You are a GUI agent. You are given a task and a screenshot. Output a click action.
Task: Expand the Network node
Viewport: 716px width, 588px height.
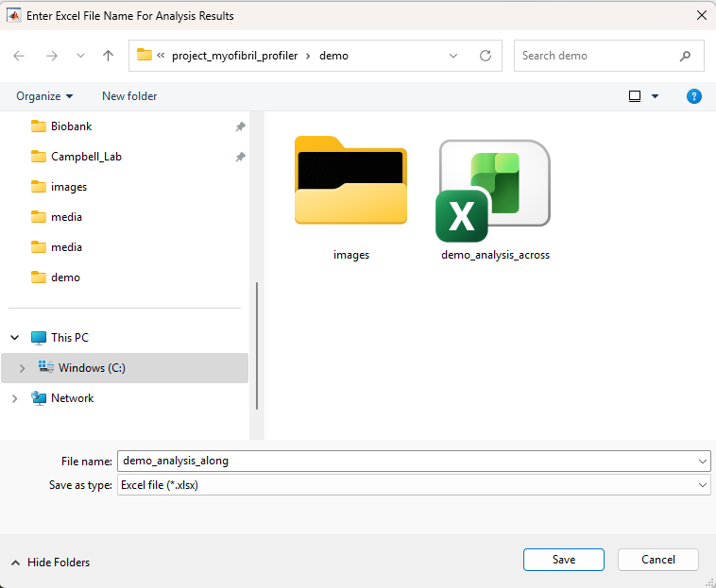pyautogui.click(x=14, y=398)
